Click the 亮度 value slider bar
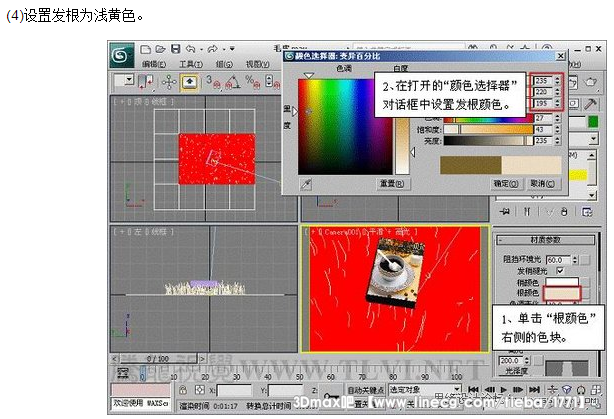Screen dimensions: 614x419 (x=488, y=141)
